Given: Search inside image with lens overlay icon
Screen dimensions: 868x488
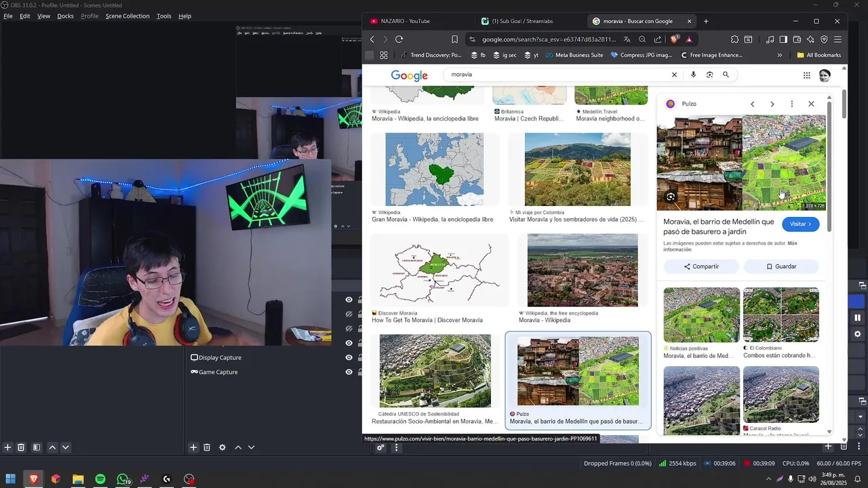Looking at the screenshot, I should pos(671,197).
